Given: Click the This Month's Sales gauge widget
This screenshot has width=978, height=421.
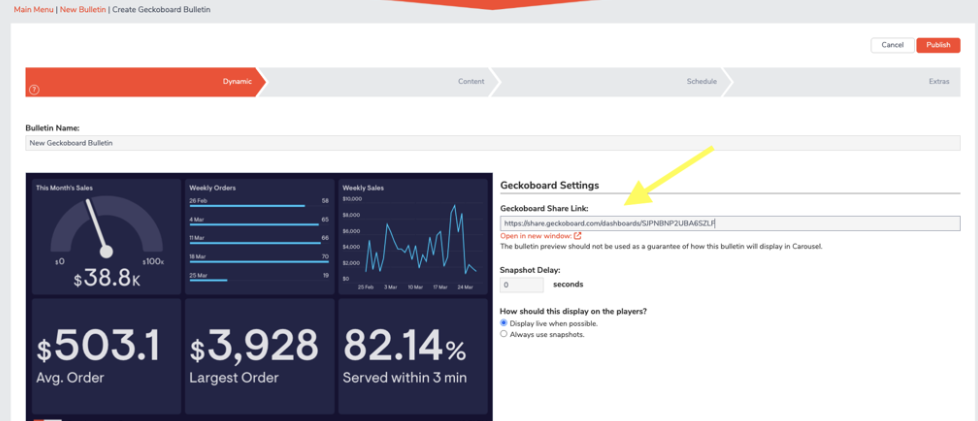Looking at the screenshot, I should pos(106,237).
